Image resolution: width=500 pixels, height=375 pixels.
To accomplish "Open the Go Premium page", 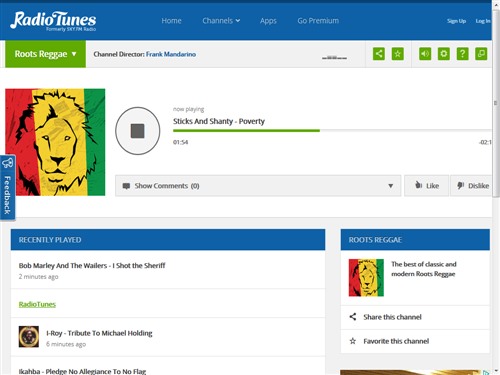I will pyautogui.click(x=318, y=21).
